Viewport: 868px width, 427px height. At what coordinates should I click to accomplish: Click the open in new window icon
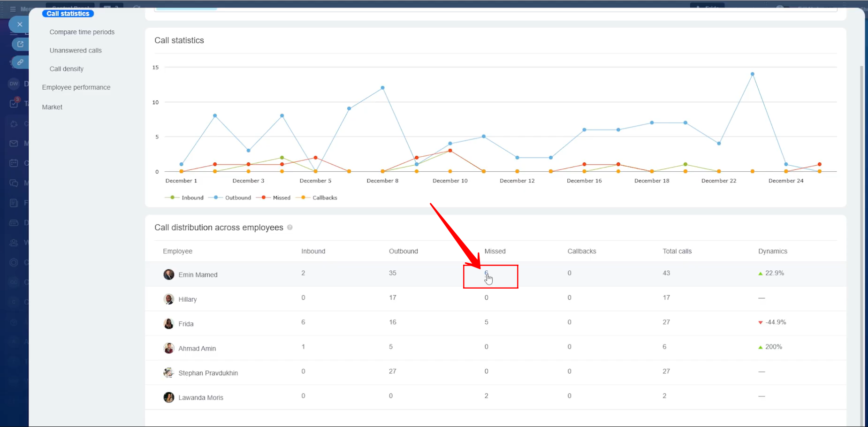[x=20, y=44]
